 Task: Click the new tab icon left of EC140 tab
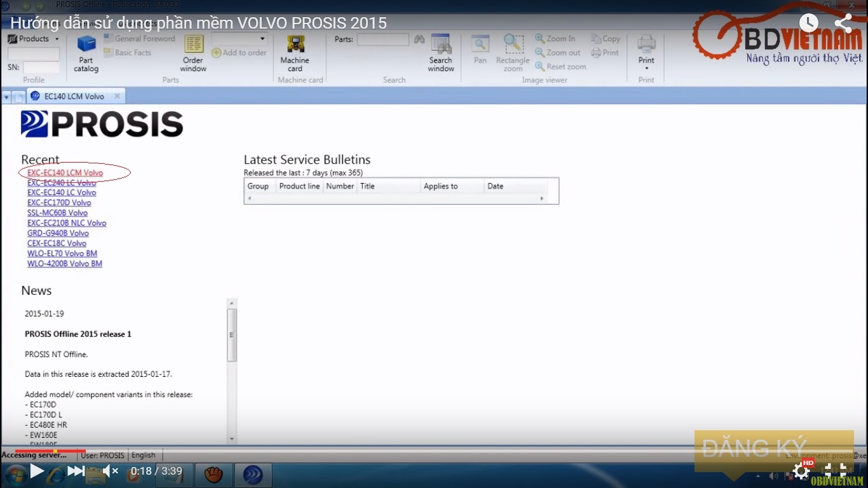[19, 97]
